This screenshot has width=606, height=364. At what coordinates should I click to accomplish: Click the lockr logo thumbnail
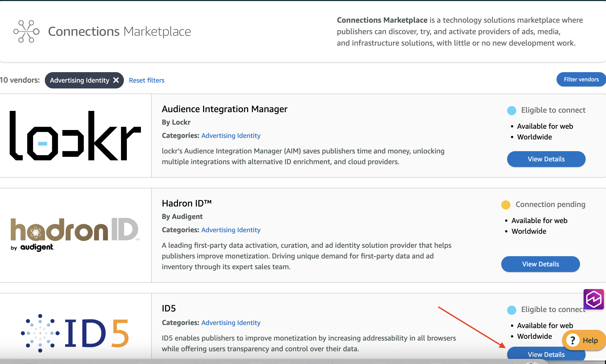click(75, 136)
